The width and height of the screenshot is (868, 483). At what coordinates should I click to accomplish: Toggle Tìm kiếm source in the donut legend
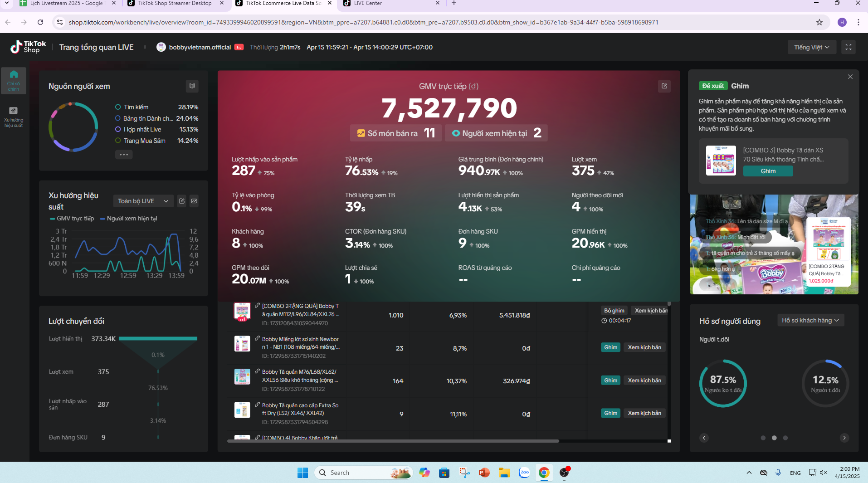(x=132, y=107)
